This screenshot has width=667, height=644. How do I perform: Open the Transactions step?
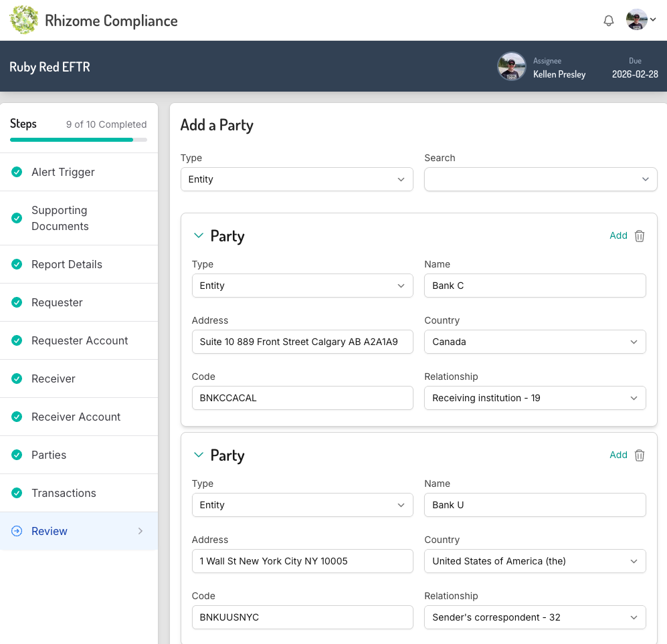64,493
